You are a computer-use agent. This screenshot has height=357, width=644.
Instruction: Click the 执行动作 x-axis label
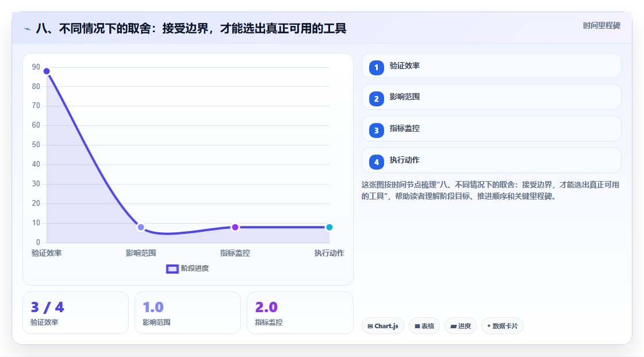(329, 254)
